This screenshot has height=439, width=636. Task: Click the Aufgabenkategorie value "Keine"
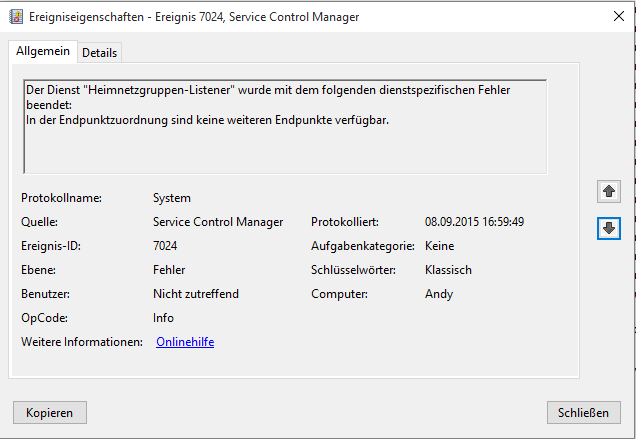tap(439, 246)
